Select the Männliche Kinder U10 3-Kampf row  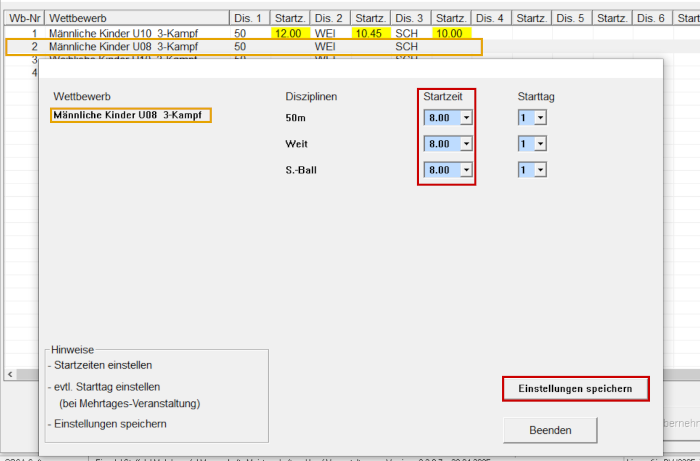coord(128,34)
